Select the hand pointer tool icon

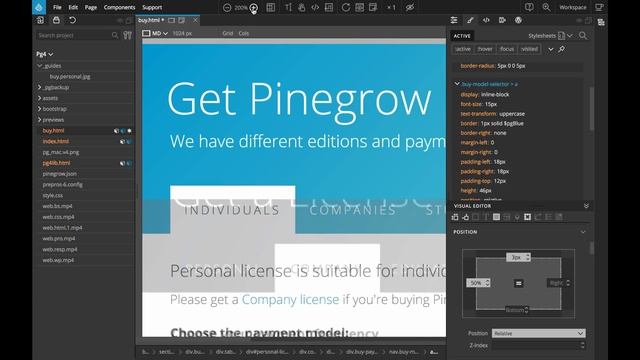click(302, 7)
